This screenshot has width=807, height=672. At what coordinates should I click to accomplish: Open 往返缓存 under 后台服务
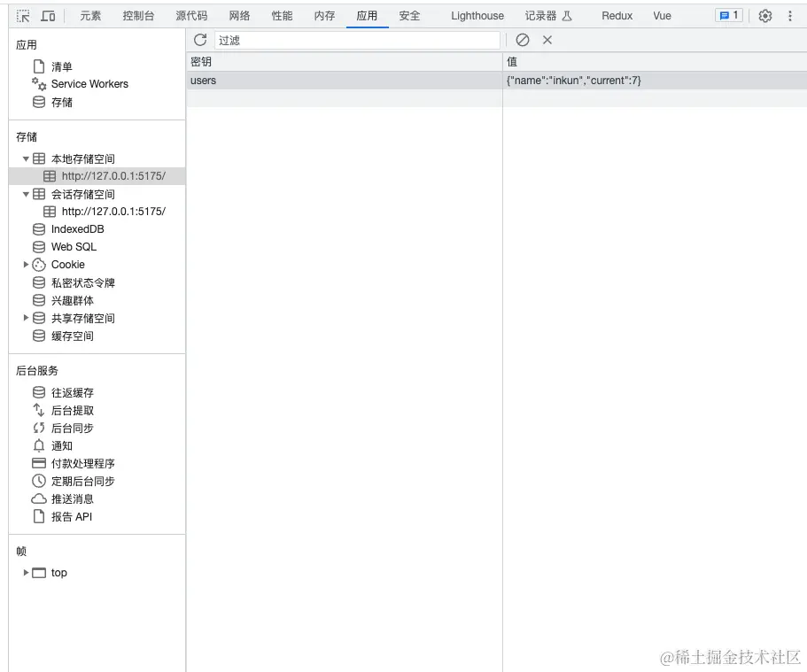[x=72, y=392]
